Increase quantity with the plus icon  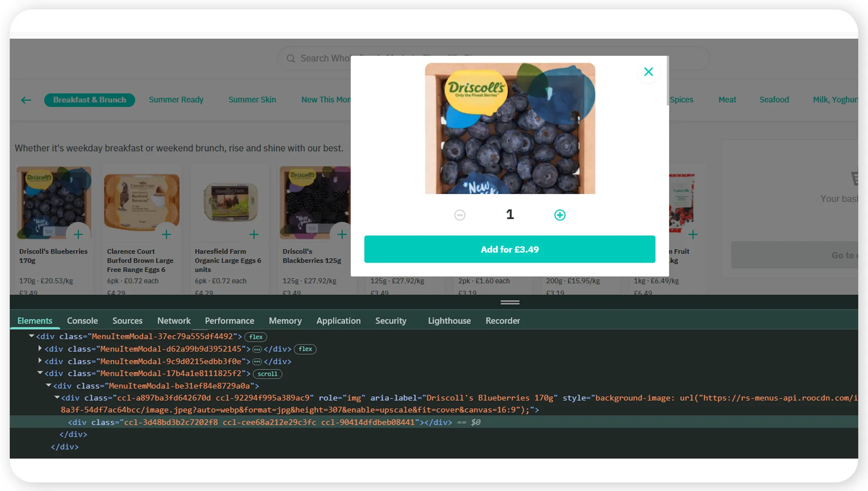pos(560,215)
